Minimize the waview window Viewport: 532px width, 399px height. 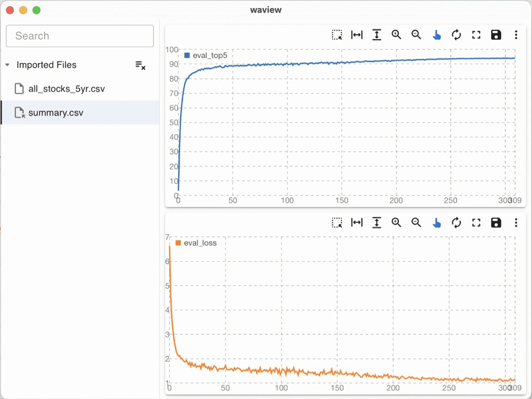click(23, 10)
